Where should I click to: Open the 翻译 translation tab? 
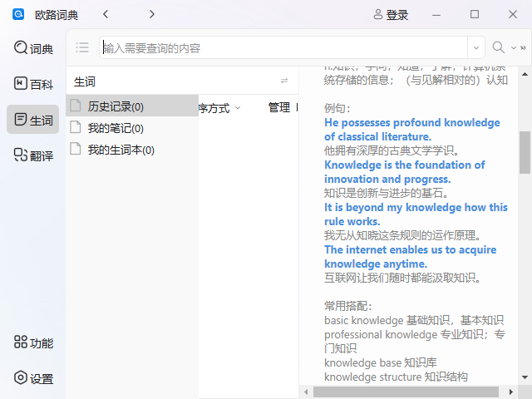coord(33,155)
